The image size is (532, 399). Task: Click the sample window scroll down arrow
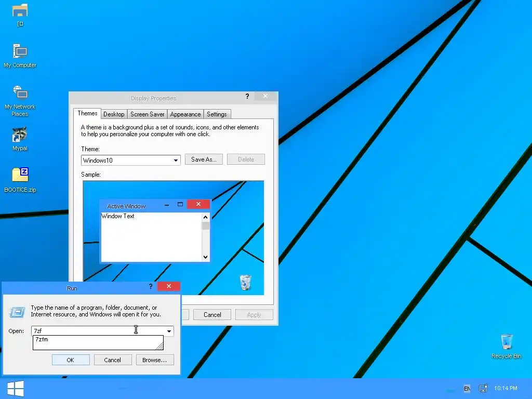pyautogui.click(x=205, y=257)
